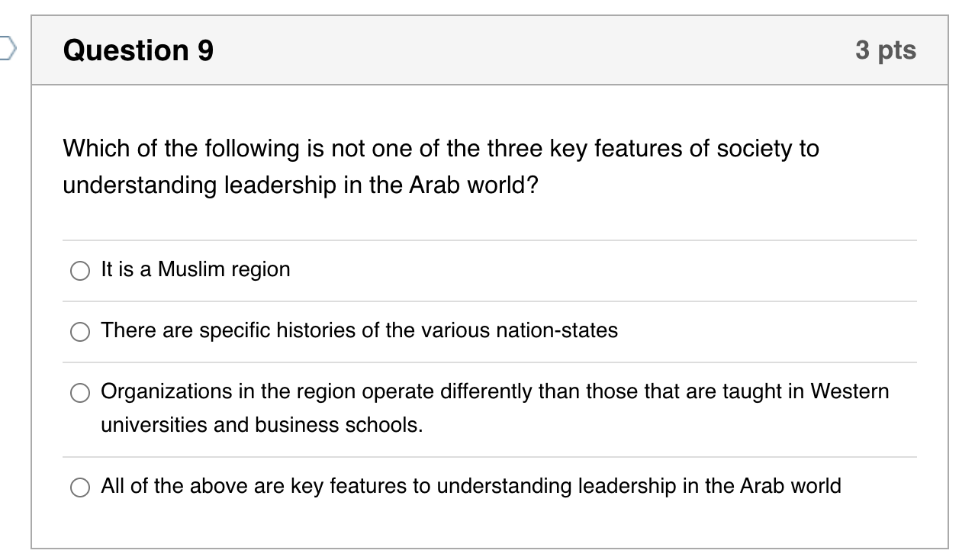Click the answer line starting "Organizations in the region operate"

click(494, 391)
